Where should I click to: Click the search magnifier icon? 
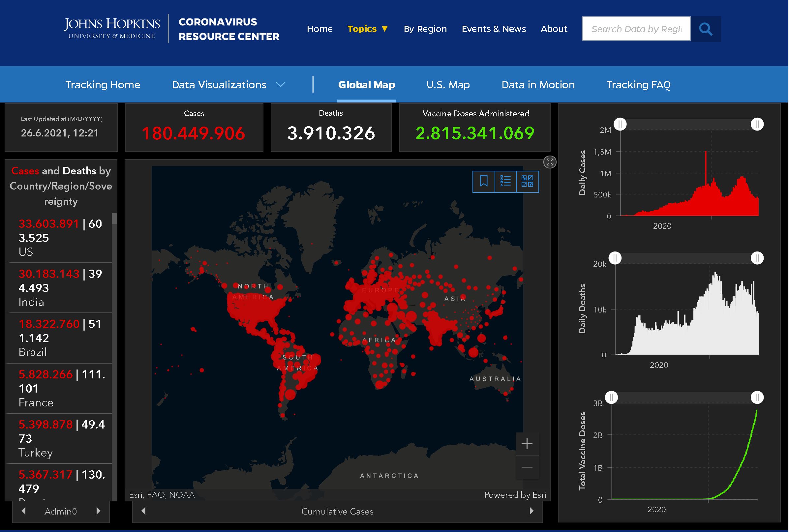(706, 29)
